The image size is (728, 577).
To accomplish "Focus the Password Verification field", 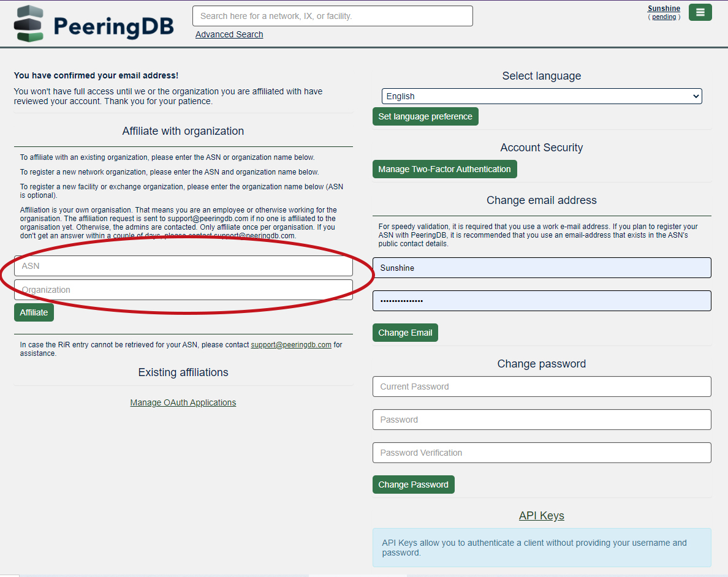I will click(x=541, y=453).
